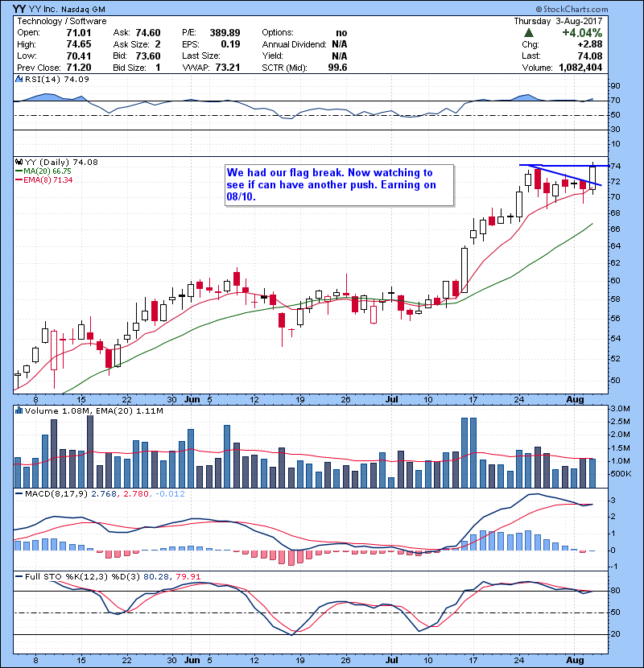Click the P/E value 389.89
Screen dimensions: 644x668
tap(225, 33)
